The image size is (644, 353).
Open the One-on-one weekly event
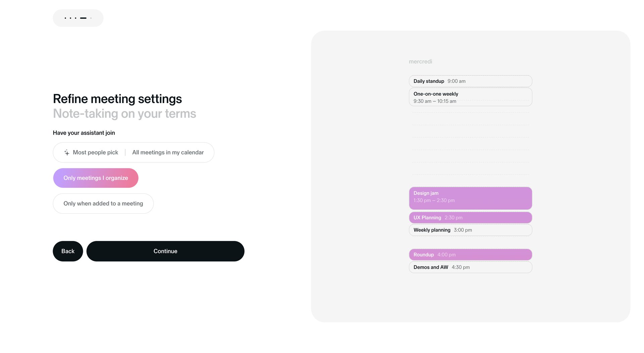(x=470, y=97)
